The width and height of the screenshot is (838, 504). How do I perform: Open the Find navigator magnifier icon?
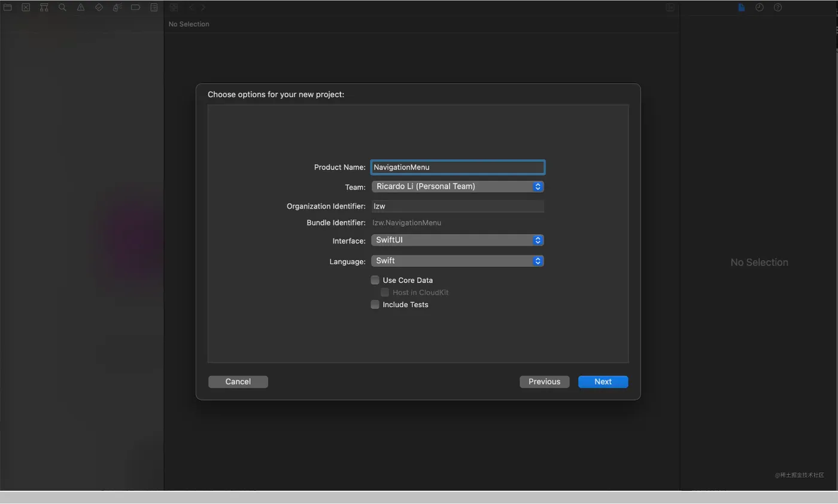coord(62,8)
